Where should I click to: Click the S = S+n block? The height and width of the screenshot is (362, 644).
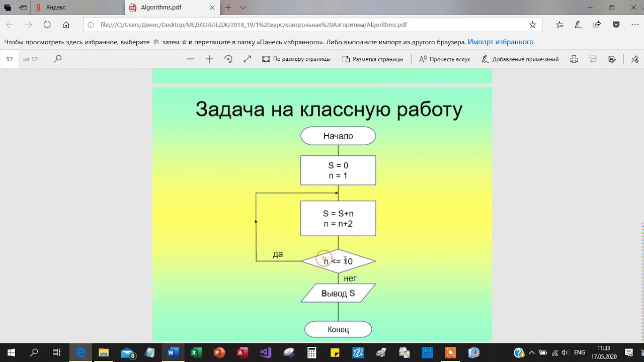click(x=338, y=218)
